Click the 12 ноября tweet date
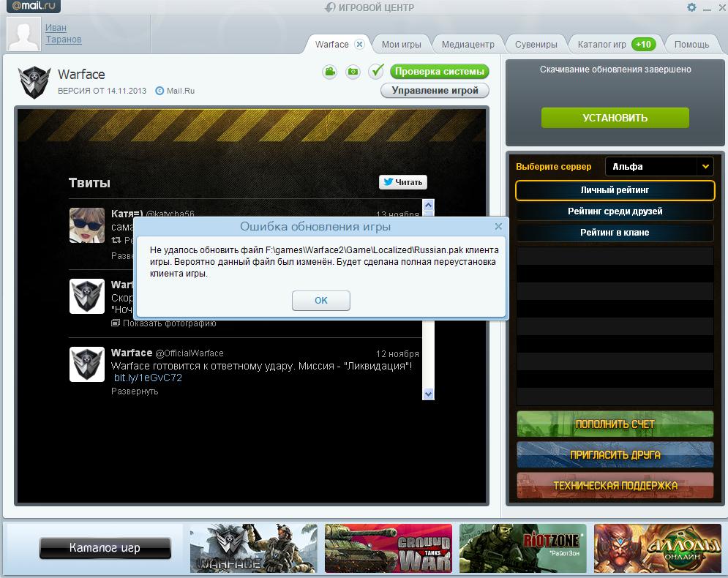The image size is (728, 578). pos(397,354)
